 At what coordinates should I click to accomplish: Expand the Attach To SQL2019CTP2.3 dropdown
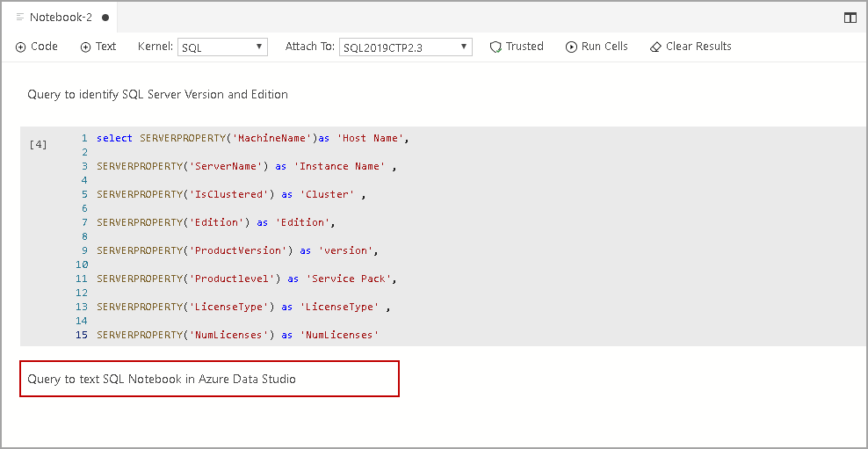click(405, 47)
